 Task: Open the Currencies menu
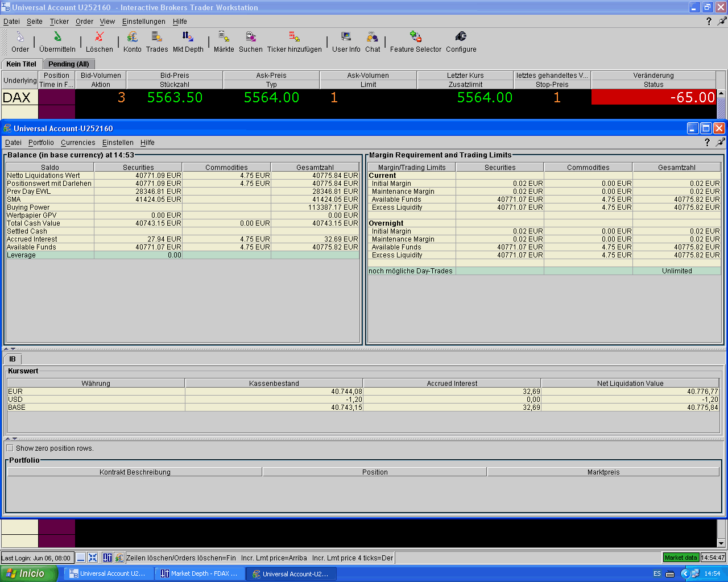tap(78, 143)
